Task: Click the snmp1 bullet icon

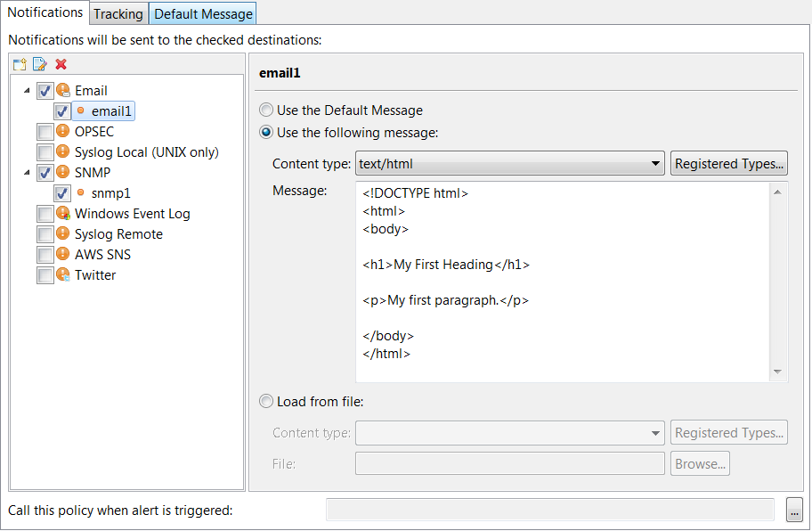Action: pyautogui.click(x=80, y=192)
